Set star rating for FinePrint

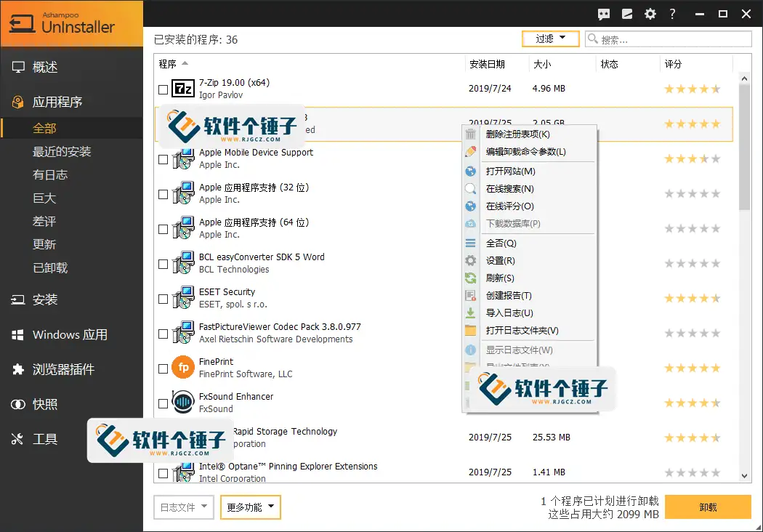693,368
